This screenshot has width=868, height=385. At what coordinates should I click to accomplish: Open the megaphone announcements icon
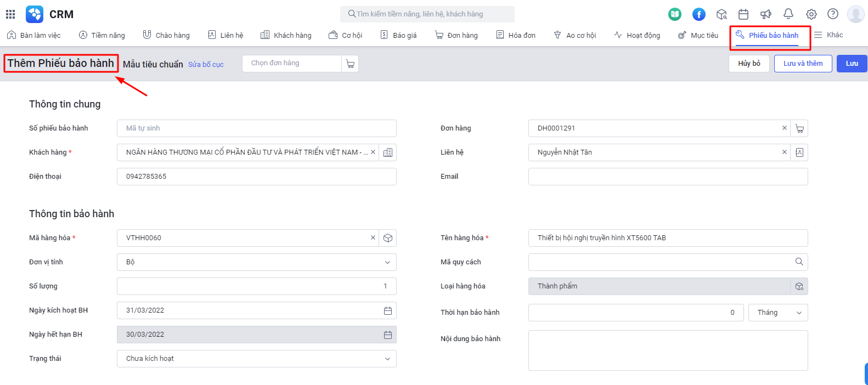click(x=766, y=14)
